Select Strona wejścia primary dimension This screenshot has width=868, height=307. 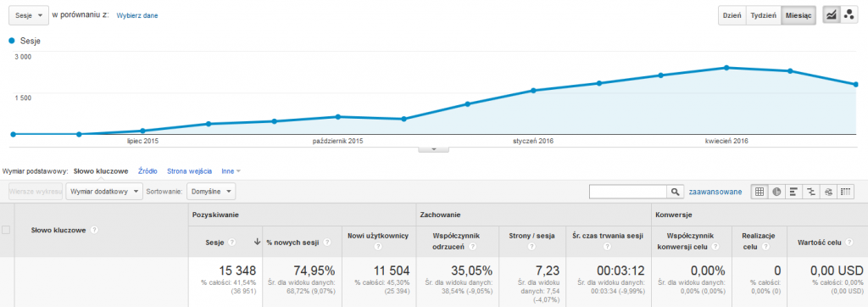click(189, 171)
